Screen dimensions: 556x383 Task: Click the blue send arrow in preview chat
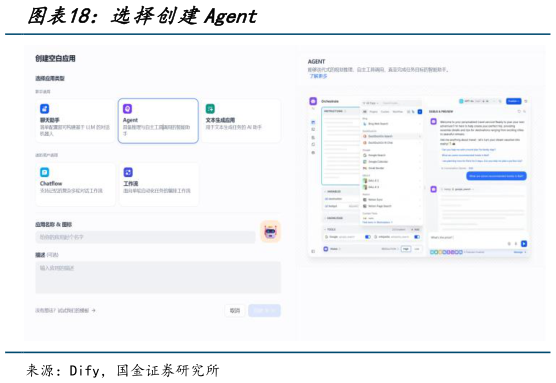point(524,244)
